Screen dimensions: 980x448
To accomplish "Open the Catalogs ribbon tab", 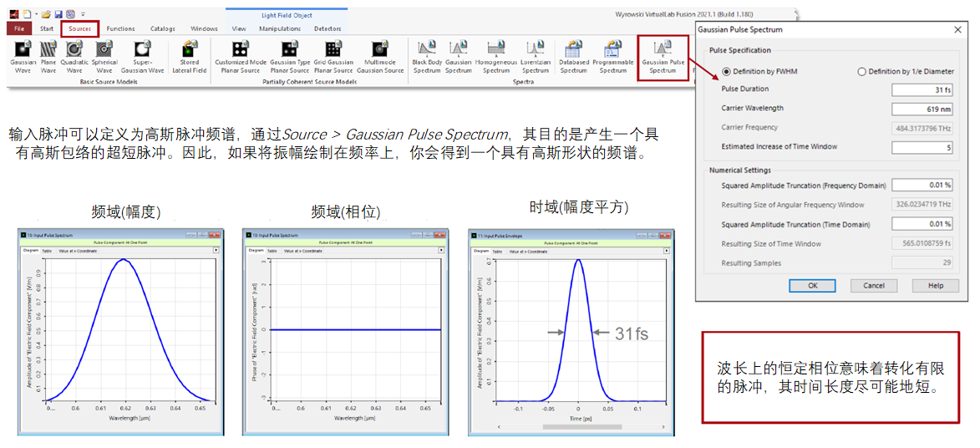I will click(163, 28).
